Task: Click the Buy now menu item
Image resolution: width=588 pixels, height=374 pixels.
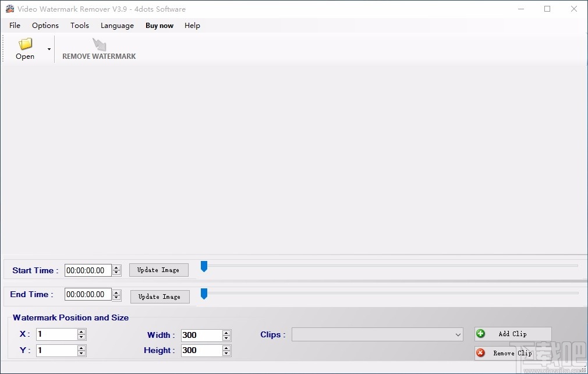Action: [x=160, y=26]
